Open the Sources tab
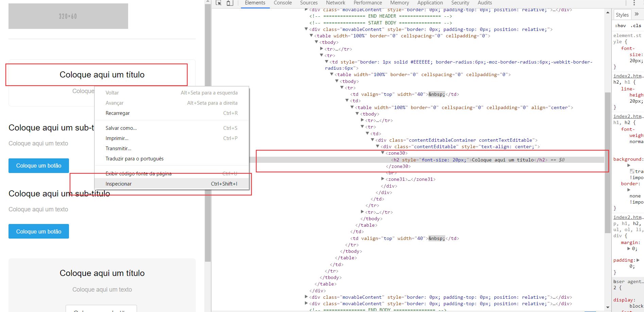The image size is (644, 312). 309,3
